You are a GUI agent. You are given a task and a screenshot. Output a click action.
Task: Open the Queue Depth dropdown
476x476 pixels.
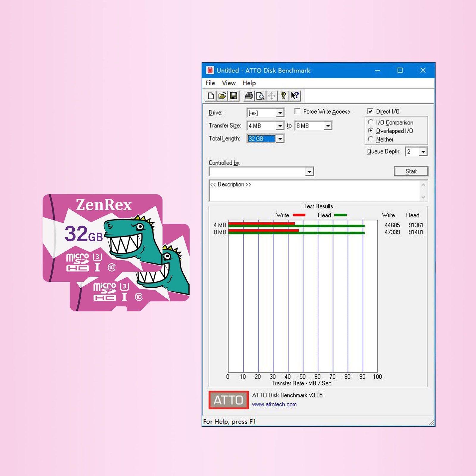[x=423, y=152]
